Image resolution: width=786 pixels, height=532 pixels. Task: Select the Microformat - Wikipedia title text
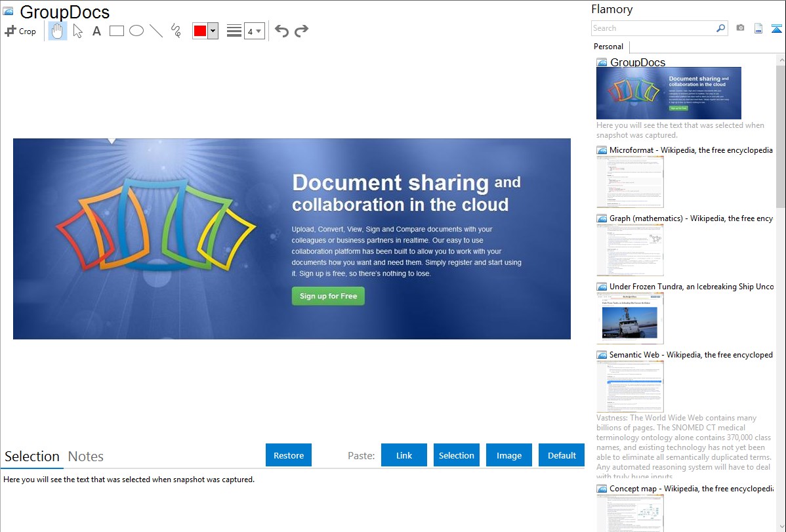coord(691,150)
